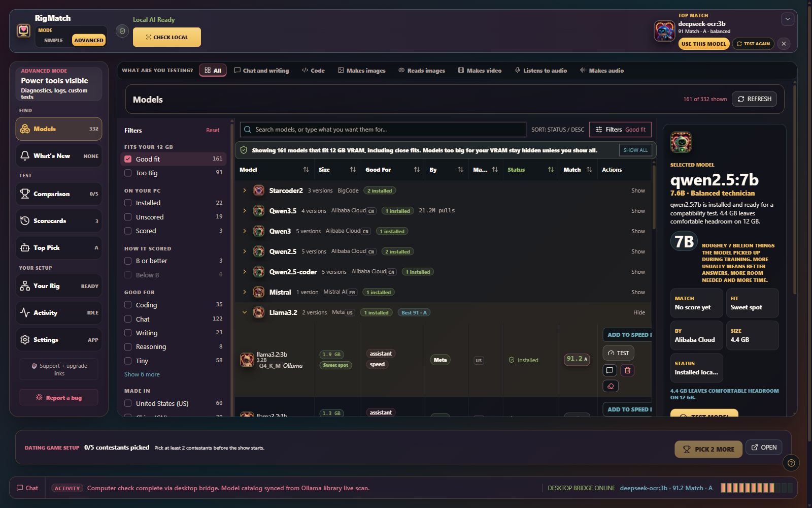Tick the Coding filter checkbox

(128, 305)
